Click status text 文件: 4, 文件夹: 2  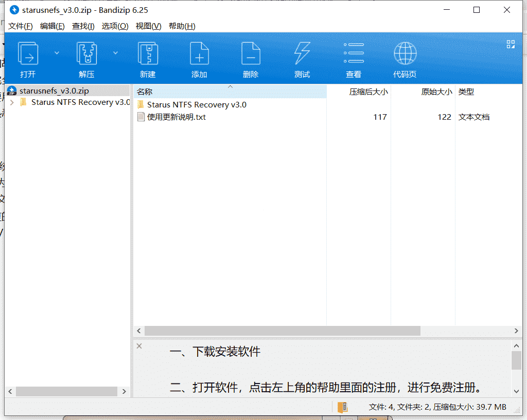pos(399,407)
